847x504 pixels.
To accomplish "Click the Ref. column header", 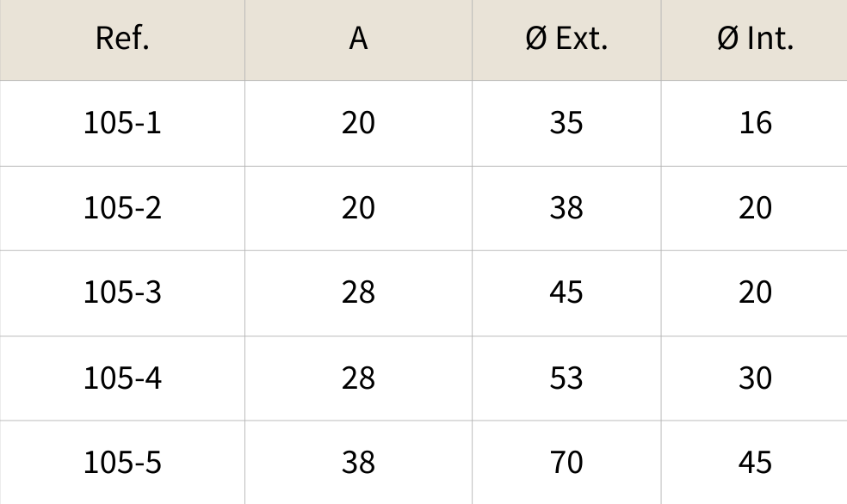I will tap(122, 39).
